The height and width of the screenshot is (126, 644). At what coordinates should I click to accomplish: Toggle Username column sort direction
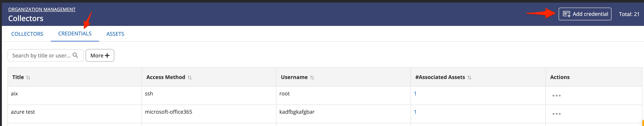click(312, 77)
